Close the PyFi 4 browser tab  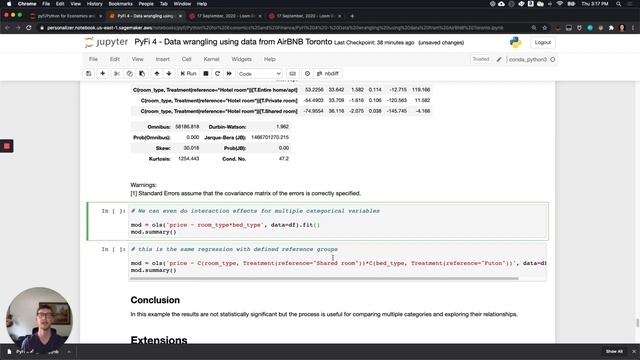[x=180, y=16]
